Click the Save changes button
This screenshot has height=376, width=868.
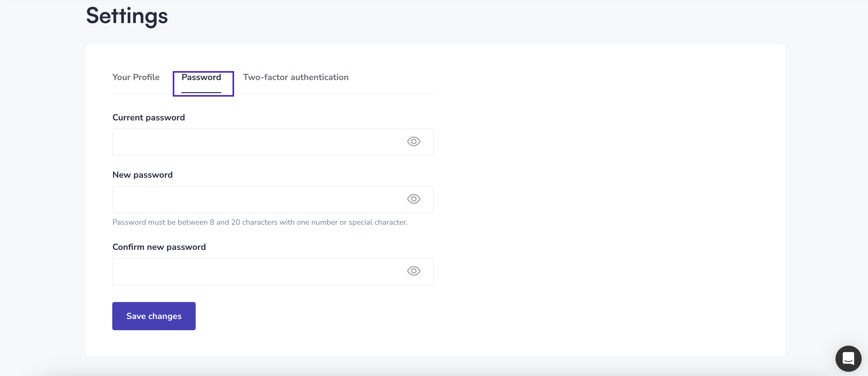(154, 316)
